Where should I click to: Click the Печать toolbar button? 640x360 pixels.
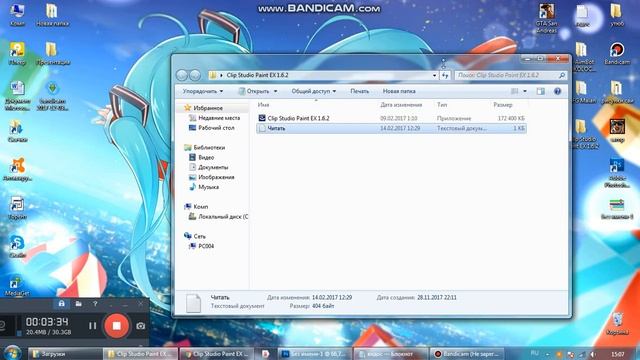[x=360, y=91]
